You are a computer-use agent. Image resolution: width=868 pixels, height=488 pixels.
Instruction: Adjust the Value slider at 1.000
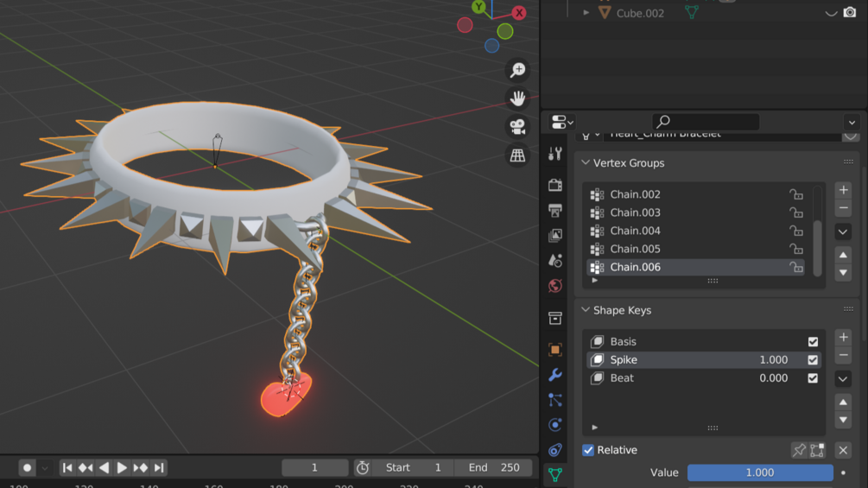coord(760,472)
